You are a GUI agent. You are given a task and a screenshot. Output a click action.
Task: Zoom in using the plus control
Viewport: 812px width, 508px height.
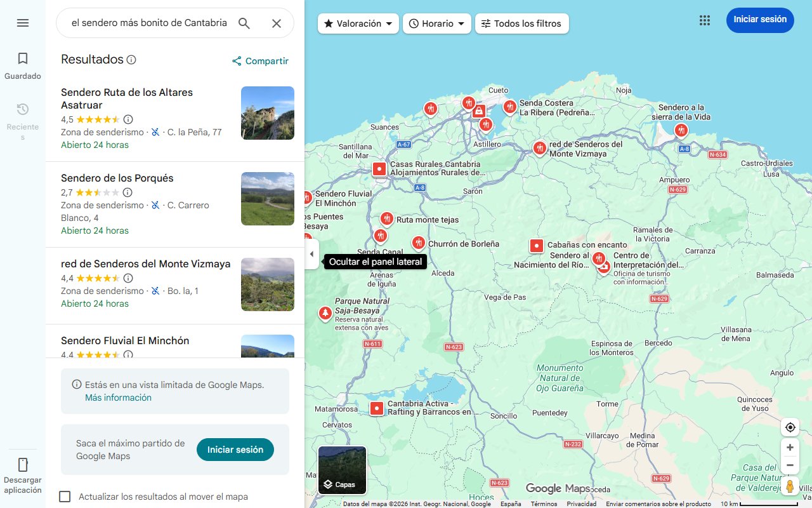pyautogui.click(x=790, y=447)
